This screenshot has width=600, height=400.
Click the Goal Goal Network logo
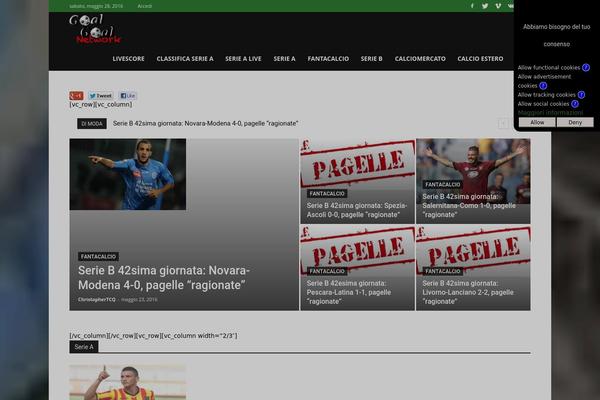coord(95,29)
